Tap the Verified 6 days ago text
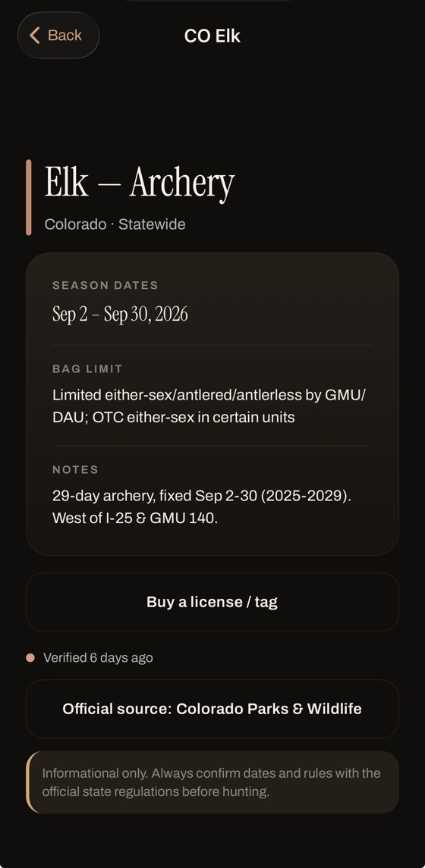Viewport: 425px width, 868px height. coord(98,658)
